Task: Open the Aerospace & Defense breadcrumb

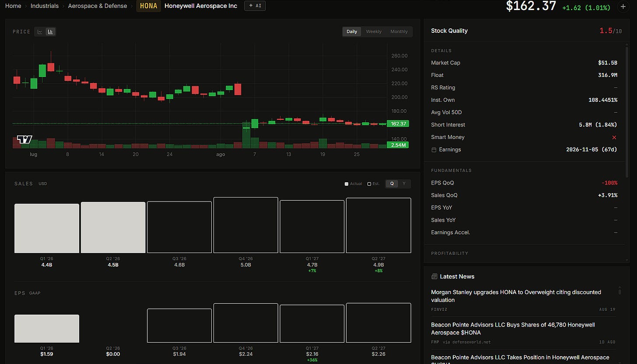Action: 98,6
